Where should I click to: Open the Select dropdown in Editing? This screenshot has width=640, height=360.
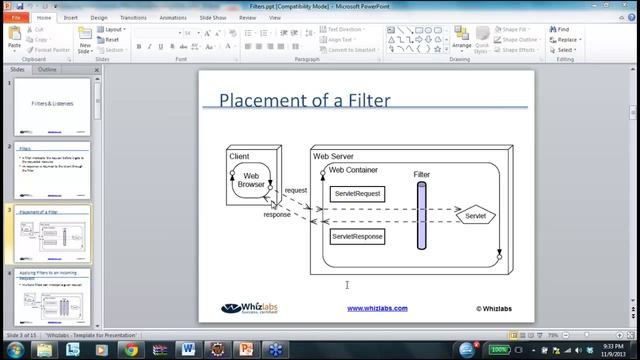[563, 50]
